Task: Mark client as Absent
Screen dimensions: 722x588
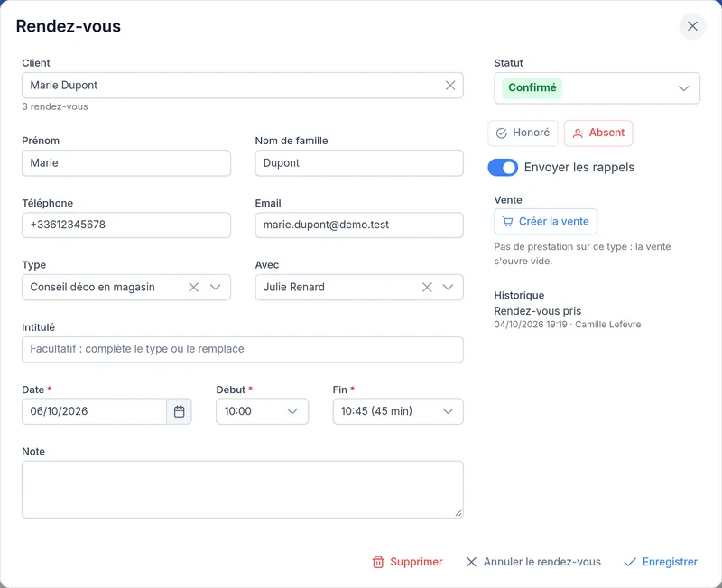Action: tap(598, 133)
